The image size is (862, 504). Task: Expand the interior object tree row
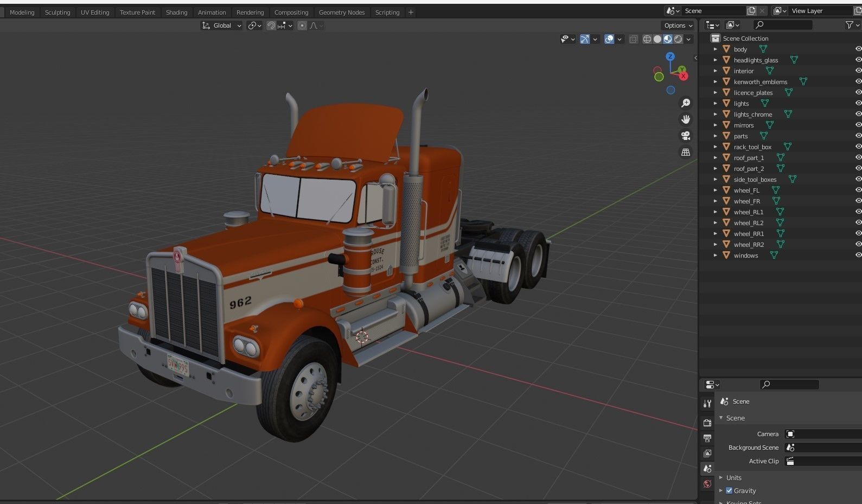click(x=716, y=71)
